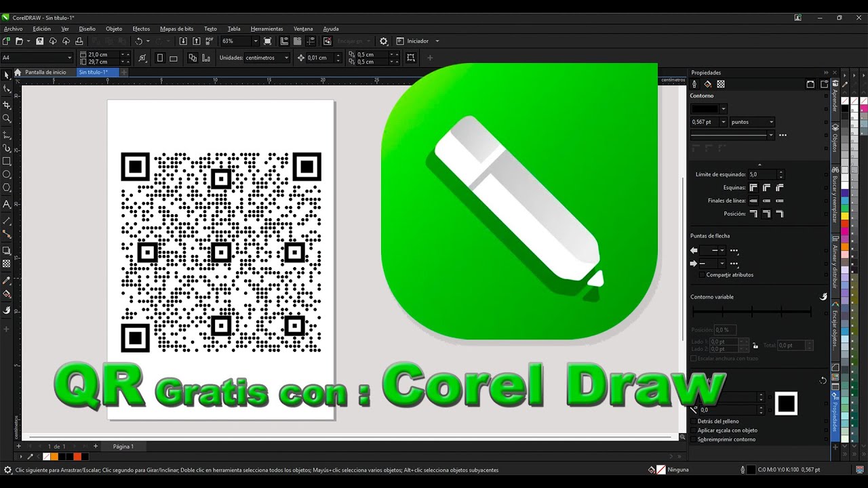Select the Connector tool

[x=7, y=235]
